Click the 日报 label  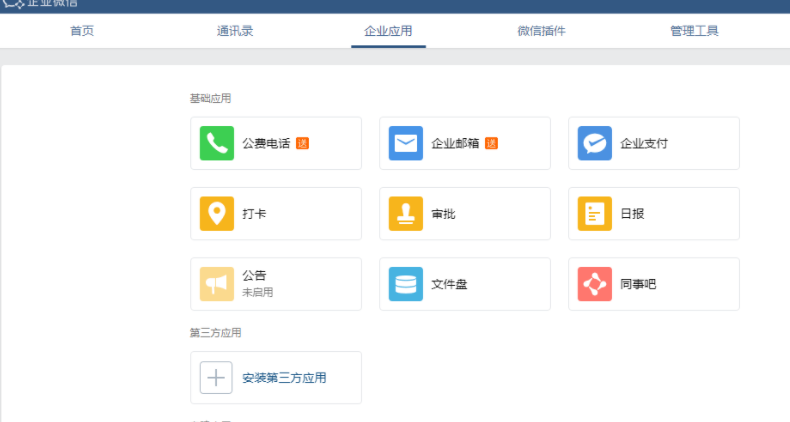[632, 214]
